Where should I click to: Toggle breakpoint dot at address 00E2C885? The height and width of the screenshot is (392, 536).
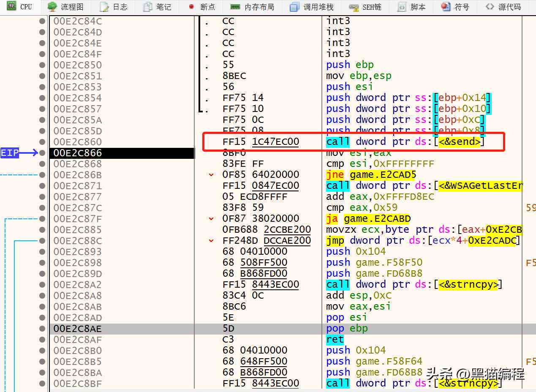pos(42,230)
